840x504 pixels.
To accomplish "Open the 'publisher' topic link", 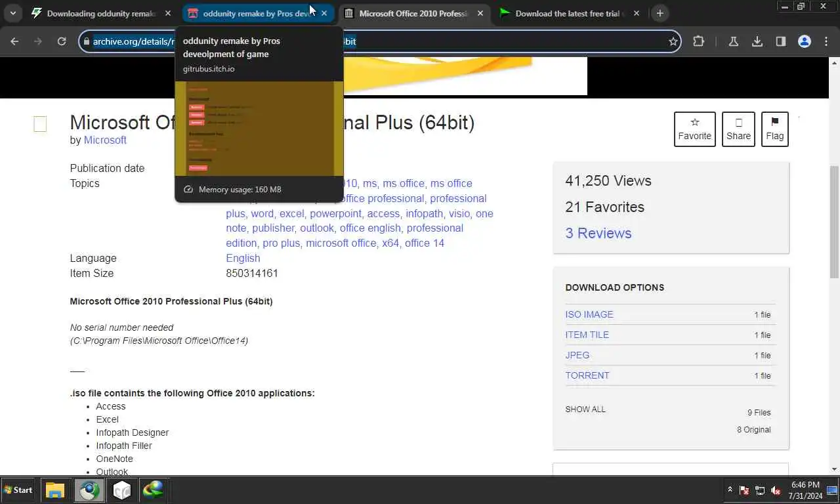I will [273, 228].
